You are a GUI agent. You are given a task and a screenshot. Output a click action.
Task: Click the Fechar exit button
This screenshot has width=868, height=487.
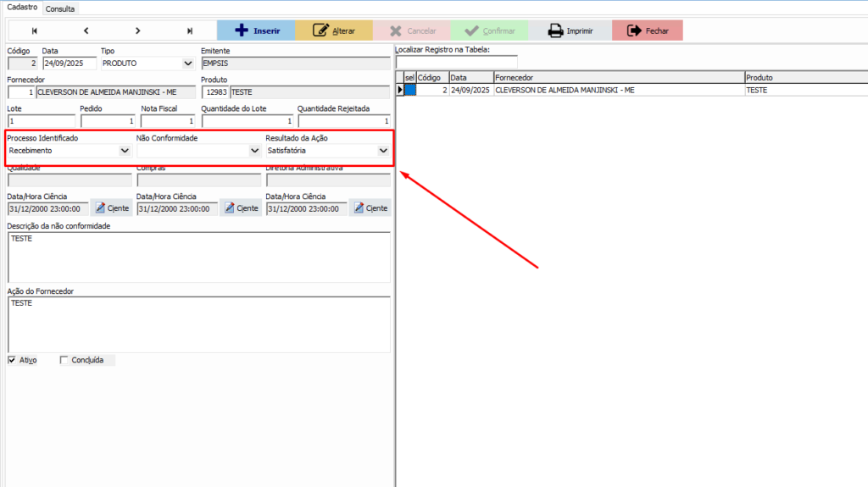[x=647, y=30]
